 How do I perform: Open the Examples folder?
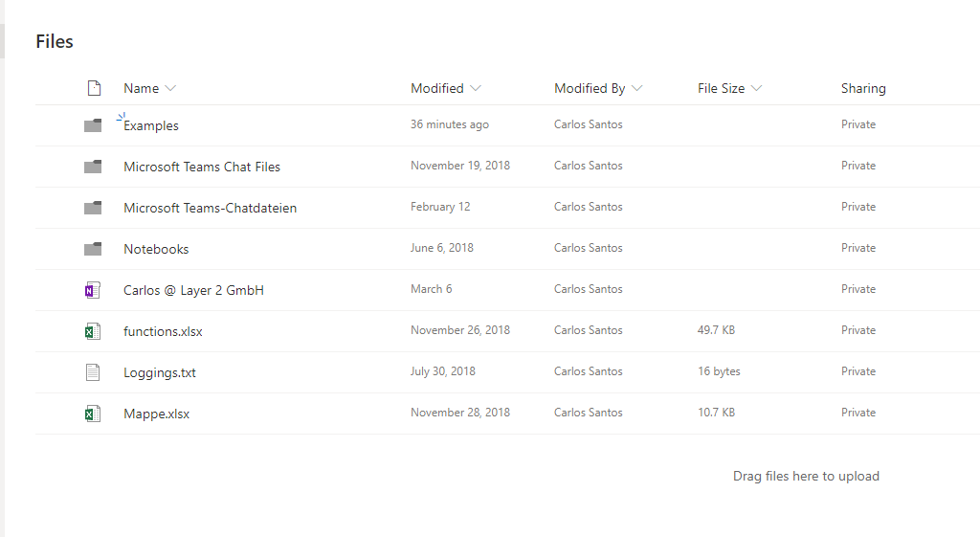[151, 125]
